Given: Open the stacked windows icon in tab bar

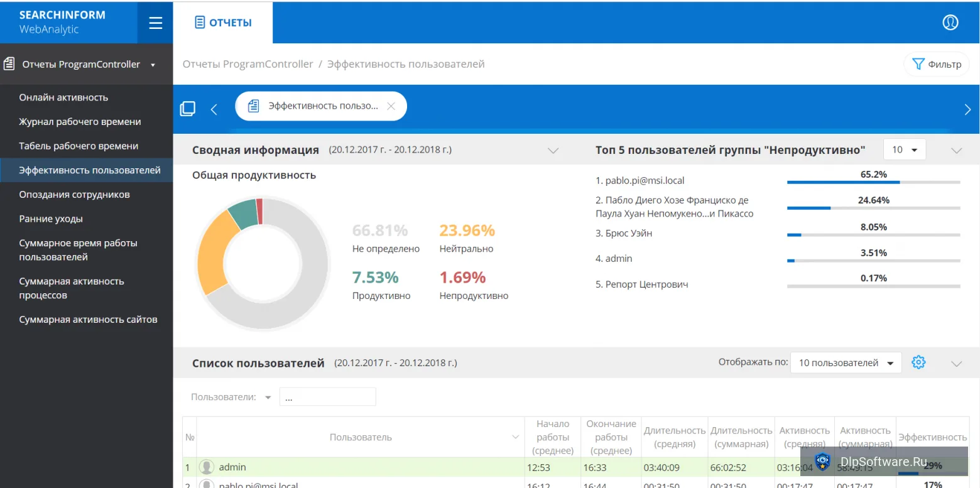Looking at the screenshot, I should pos(187,109).
